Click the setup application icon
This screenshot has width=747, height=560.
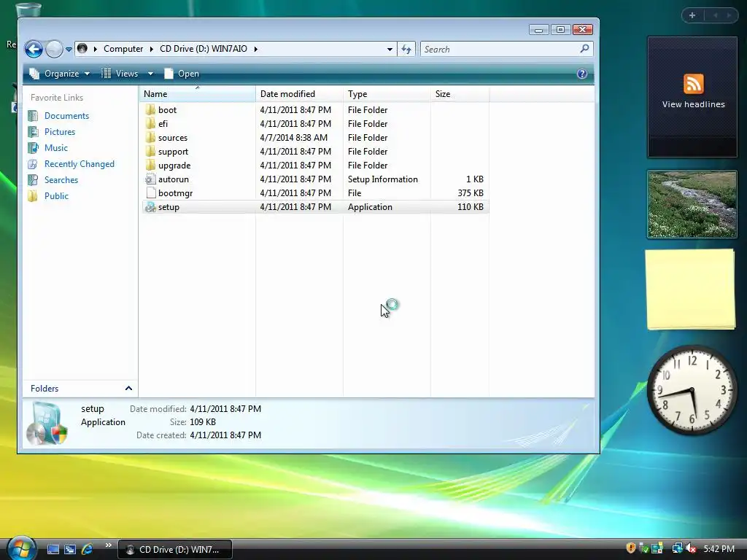[150, 207]
